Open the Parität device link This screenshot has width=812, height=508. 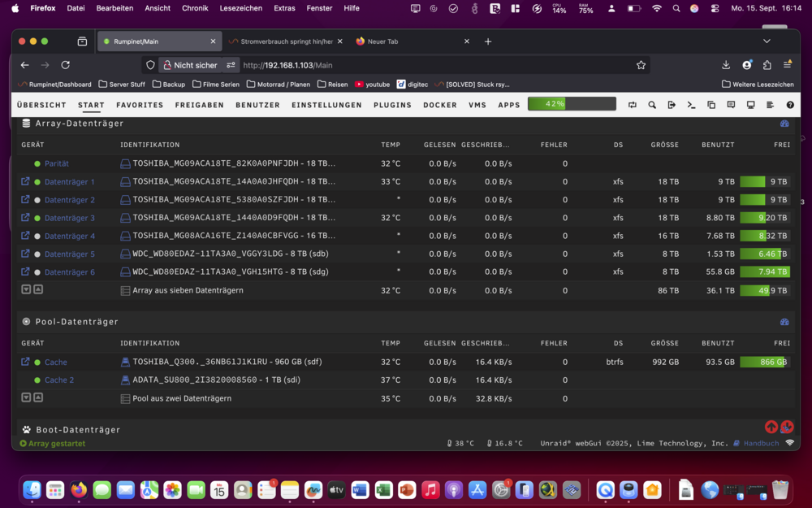click(57, 164)
